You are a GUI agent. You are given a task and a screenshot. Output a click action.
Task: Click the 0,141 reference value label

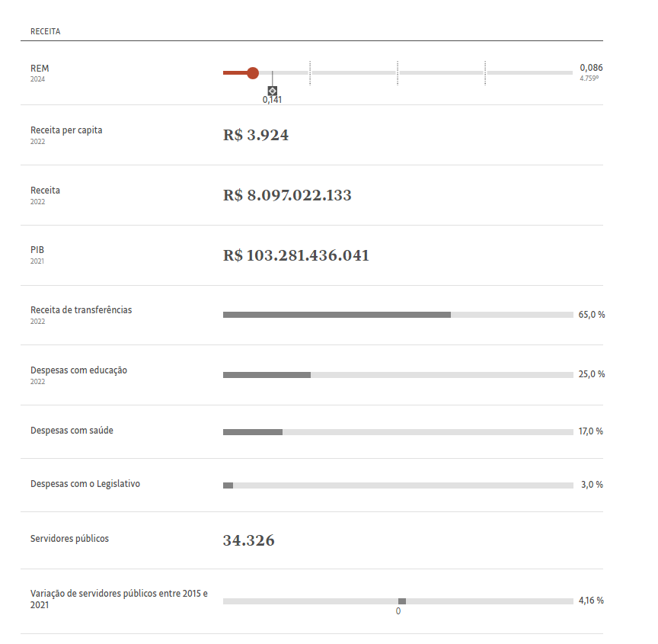tap(273, 100)
